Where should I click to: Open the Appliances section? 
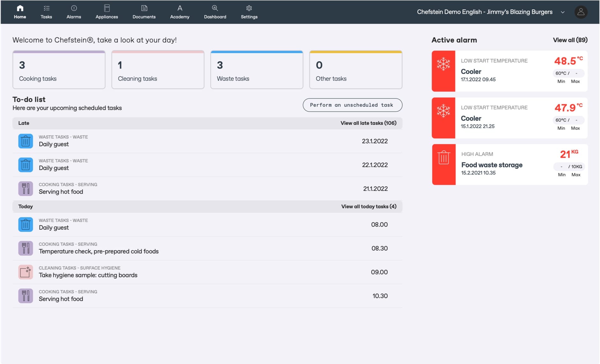click(x=106, y=12)
